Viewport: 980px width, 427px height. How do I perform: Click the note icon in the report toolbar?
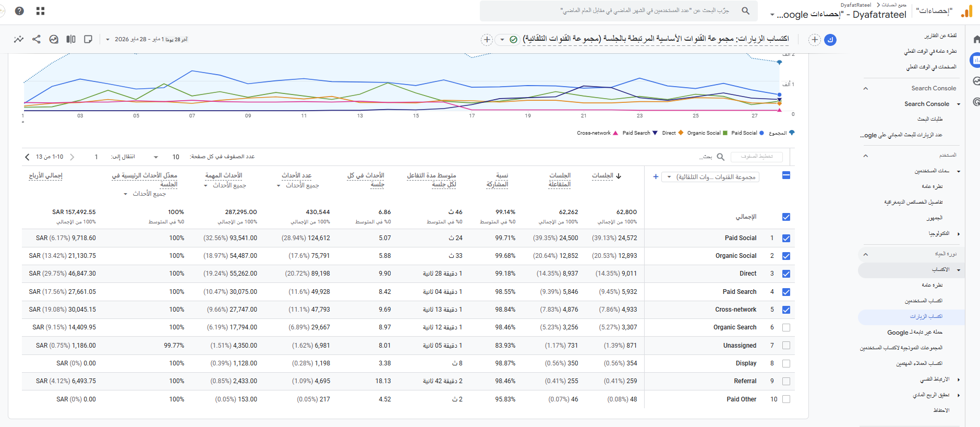[x=88, y=39]
